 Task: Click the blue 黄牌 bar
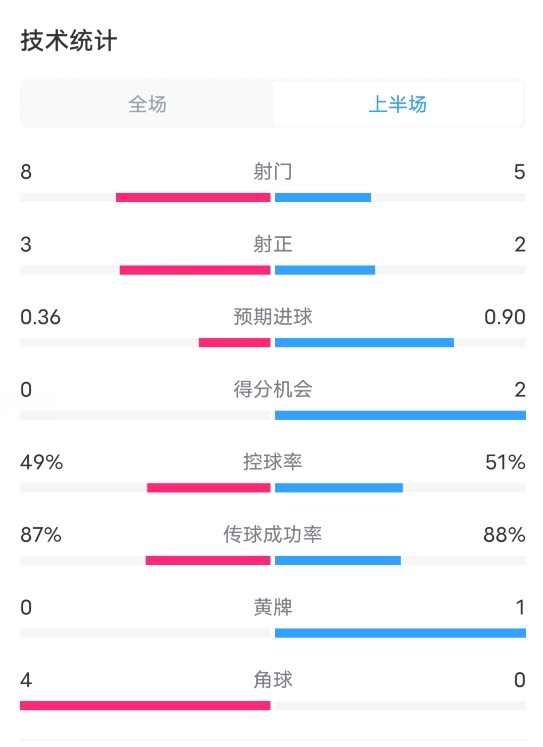(x=400, y=633)
